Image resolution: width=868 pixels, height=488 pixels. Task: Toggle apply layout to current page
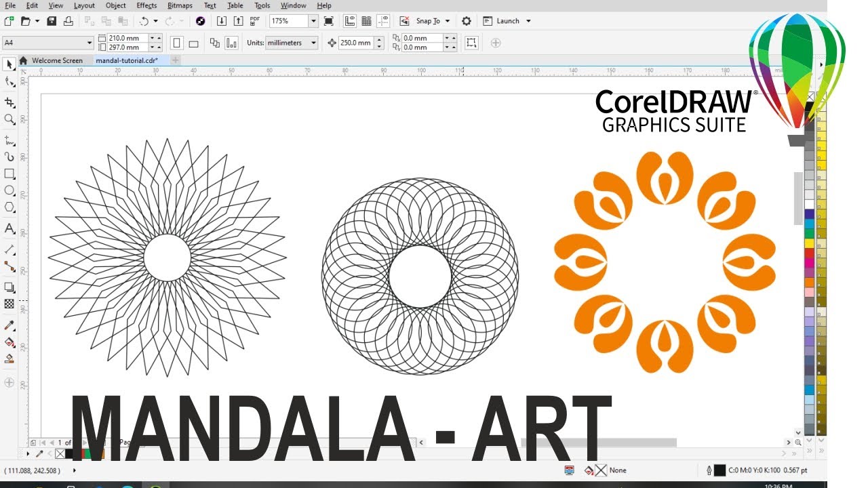point(231,43)
